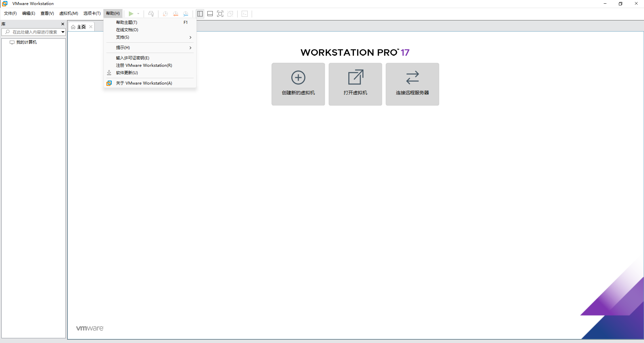
Task: Close the 主页 tab
Action: (x=91, y=27)
